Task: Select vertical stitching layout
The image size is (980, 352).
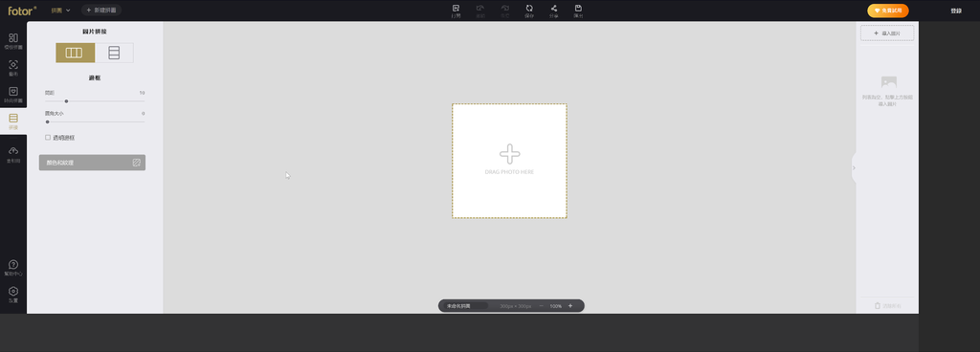Action: pos(114,53)
